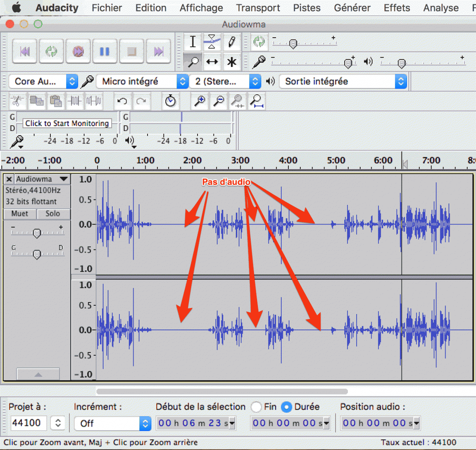
Task: Pause playback with the Pause button
Action: 105,51
